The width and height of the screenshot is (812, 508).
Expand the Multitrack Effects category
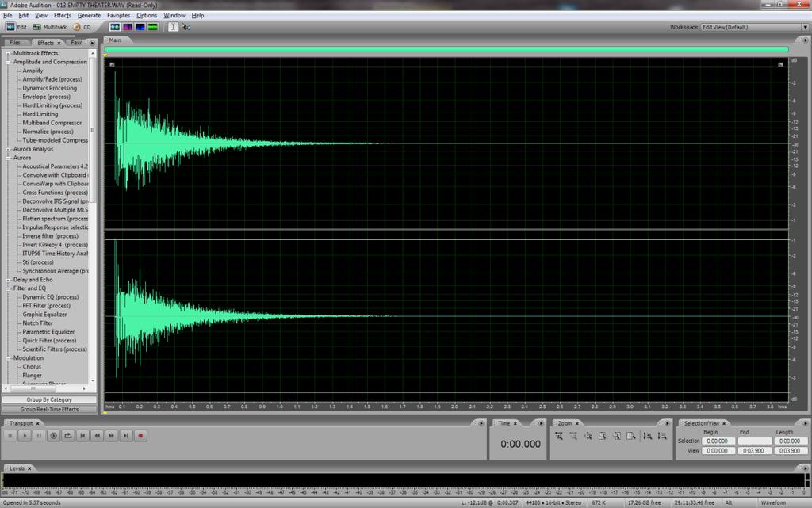tap(8, 53)
